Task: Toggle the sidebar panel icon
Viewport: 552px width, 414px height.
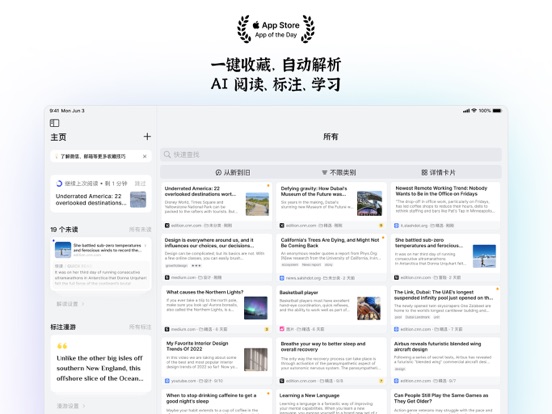Action: 55,123
